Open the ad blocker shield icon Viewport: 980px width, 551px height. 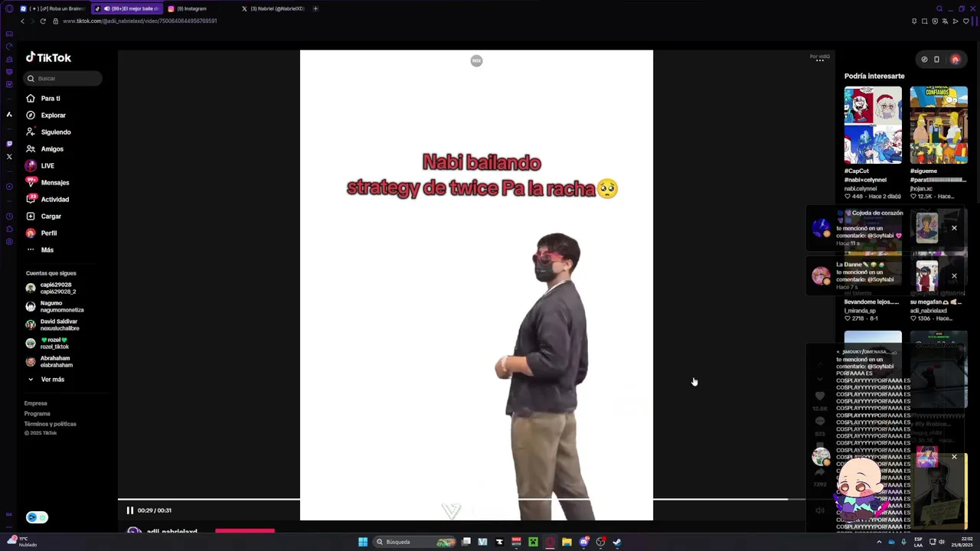[x=935, y=21]
